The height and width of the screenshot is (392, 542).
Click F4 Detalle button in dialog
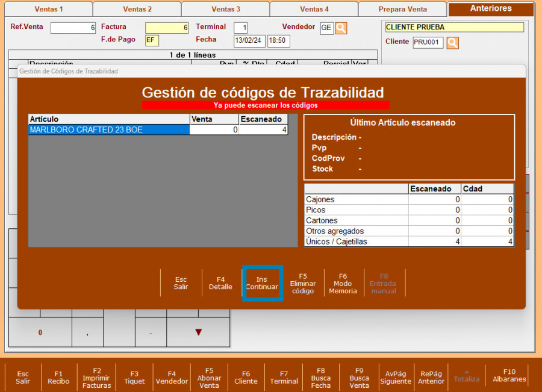point(220,283)
